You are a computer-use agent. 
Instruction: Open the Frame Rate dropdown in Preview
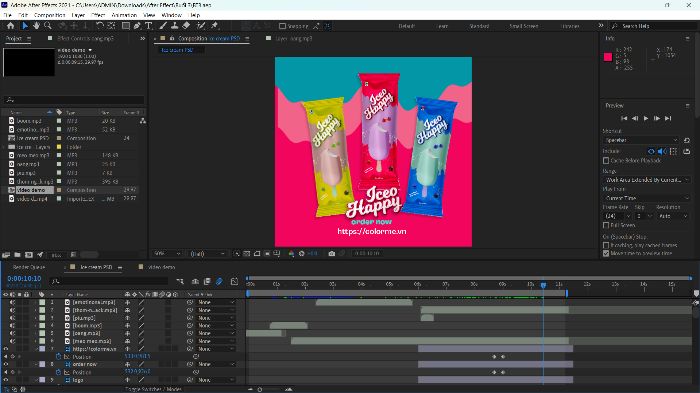click(x=617, y=216)
